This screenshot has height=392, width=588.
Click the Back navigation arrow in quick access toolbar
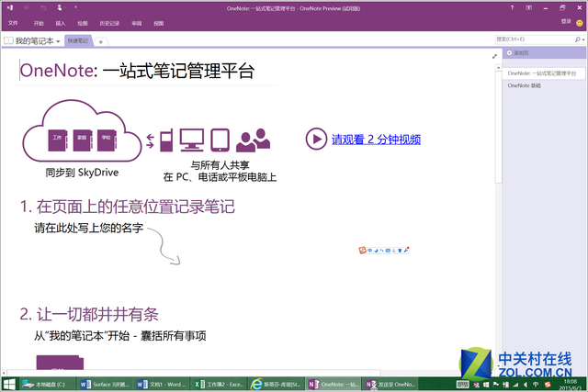coord(27,7)
